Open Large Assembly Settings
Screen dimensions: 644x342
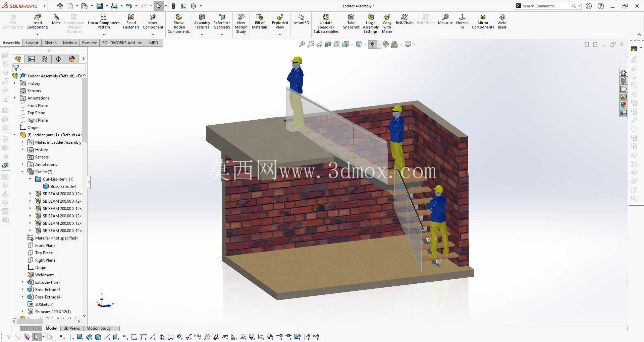pyautogui.click(x=371, y=23)
